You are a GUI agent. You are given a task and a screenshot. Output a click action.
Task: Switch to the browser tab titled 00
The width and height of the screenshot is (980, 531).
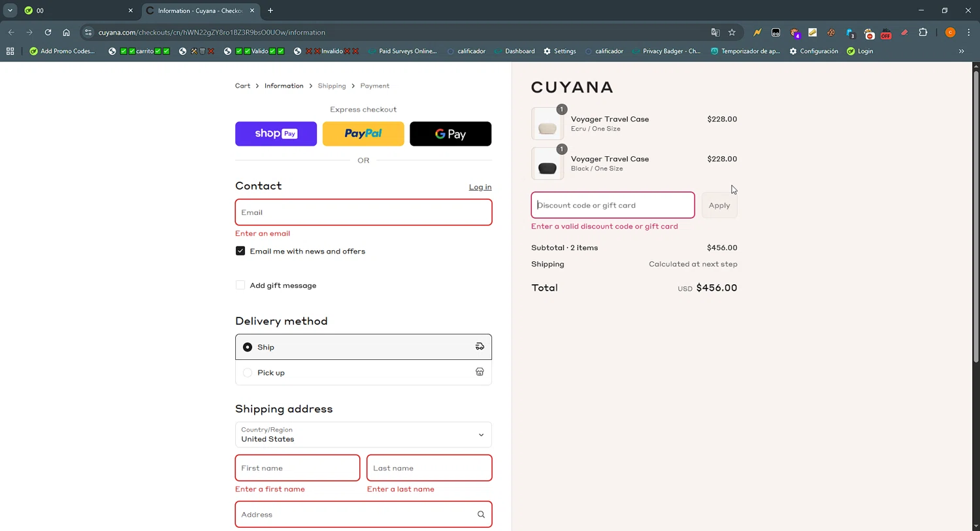[78, 10]
